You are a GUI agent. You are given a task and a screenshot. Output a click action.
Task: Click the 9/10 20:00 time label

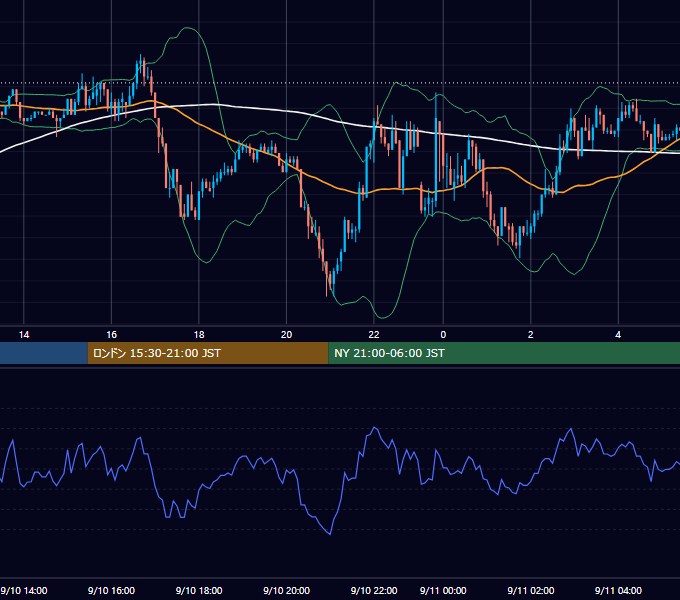[x=286, y=590]
